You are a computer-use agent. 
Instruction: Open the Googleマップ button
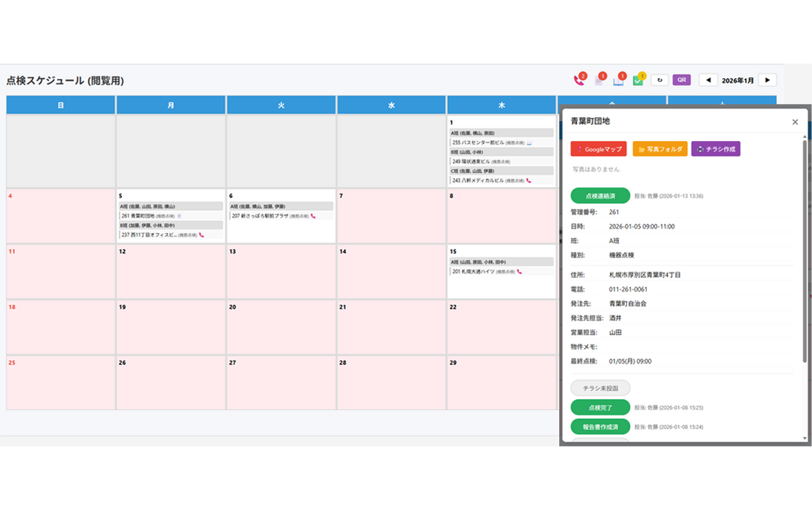click(x=598, y=149)
